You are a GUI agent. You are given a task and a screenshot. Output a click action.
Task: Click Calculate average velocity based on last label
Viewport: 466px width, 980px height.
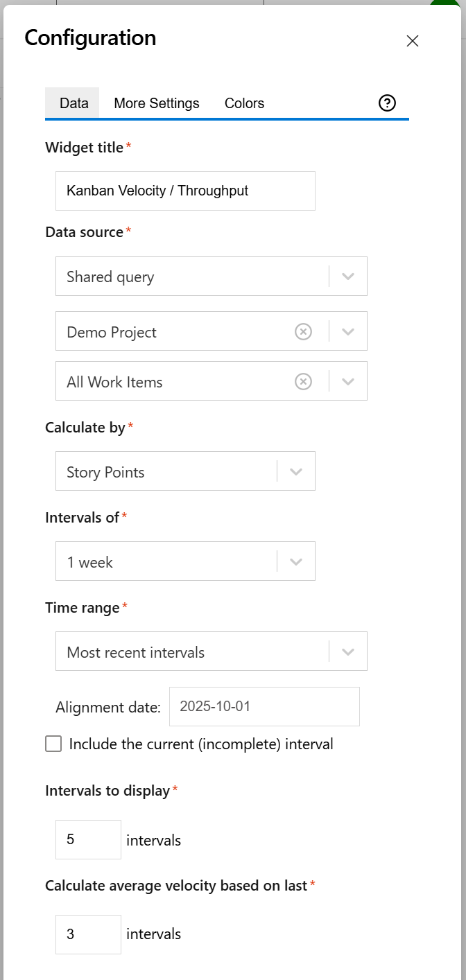[x=176, y=885]
